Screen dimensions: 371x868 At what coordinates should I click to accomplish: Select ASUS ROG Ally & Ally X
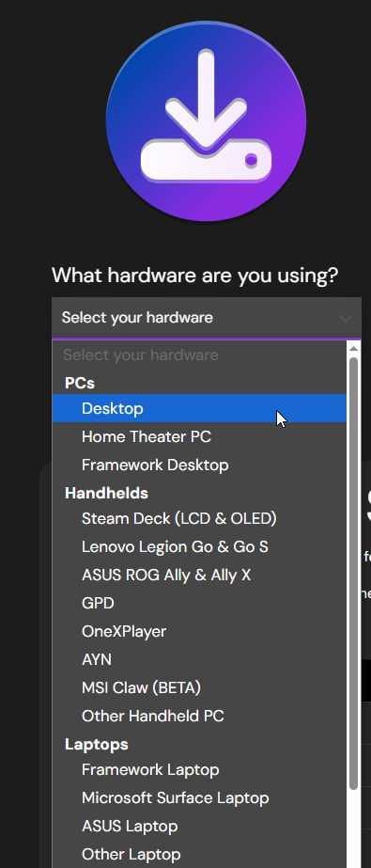(199, 576)
